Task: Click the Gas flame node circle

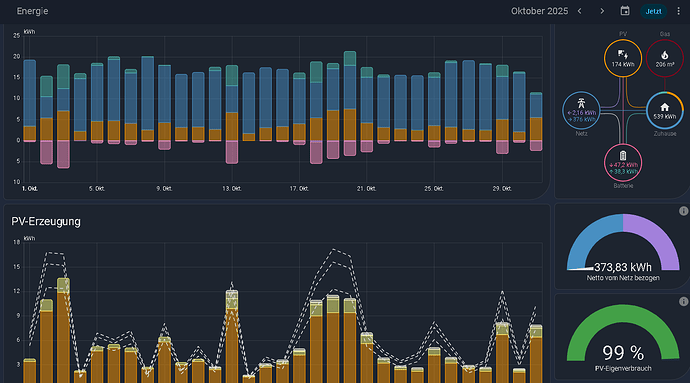Action: coord(664,58)
